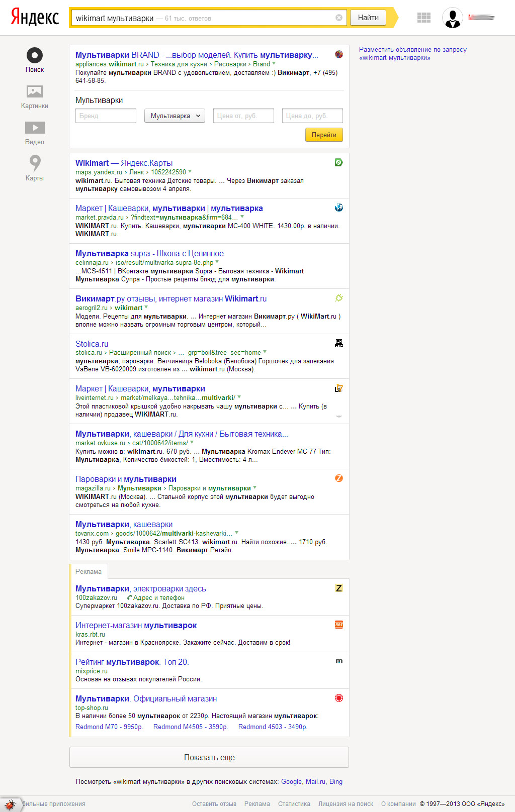515x812 pixels.
Task: Click favicon of Мультиварки BRAND result
Action: coord(339,54)
